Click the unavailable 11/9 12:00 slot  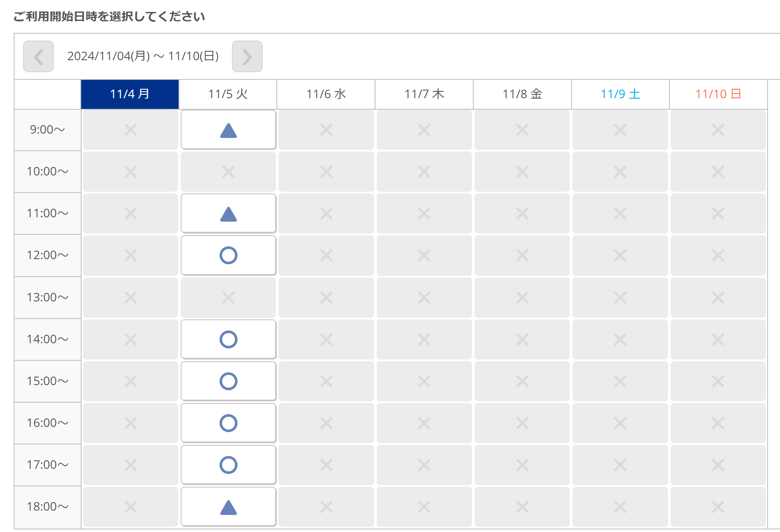pyautogui.click(x=620, y=255)
